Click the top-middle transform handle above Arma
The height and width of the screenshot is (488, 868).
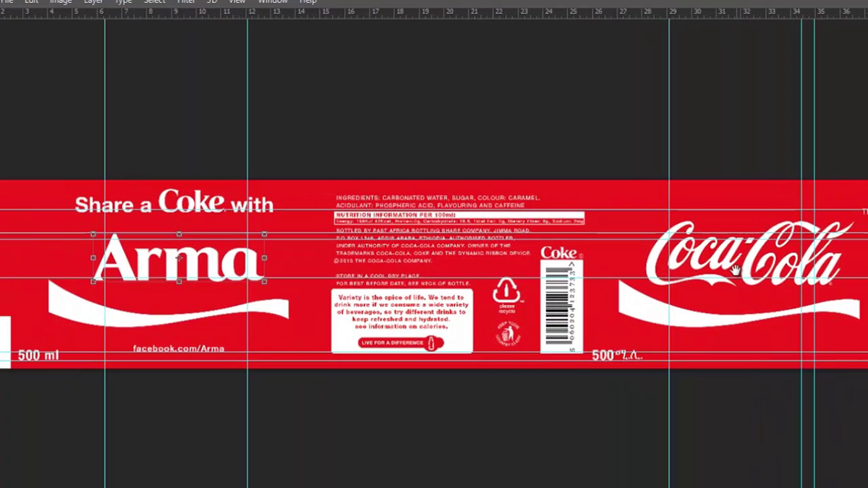pyautogui.click(x=179, y=234)
